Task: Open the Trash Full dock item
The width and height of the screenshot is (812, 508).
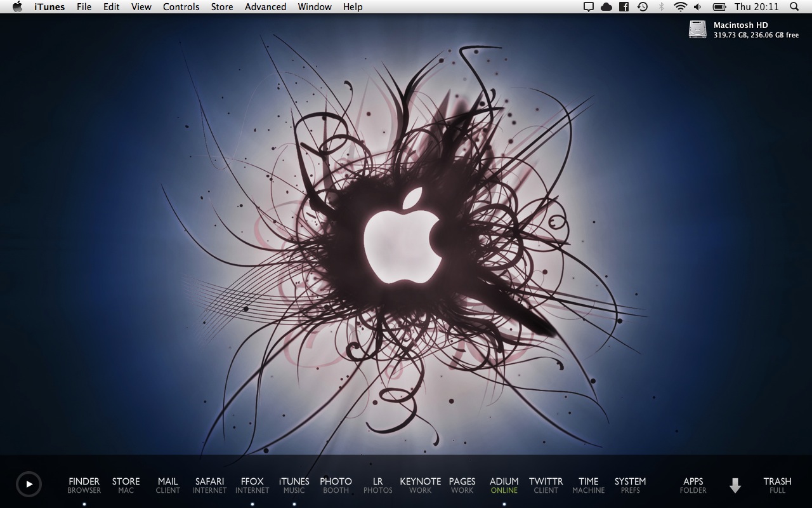Action: click(777, 486)
